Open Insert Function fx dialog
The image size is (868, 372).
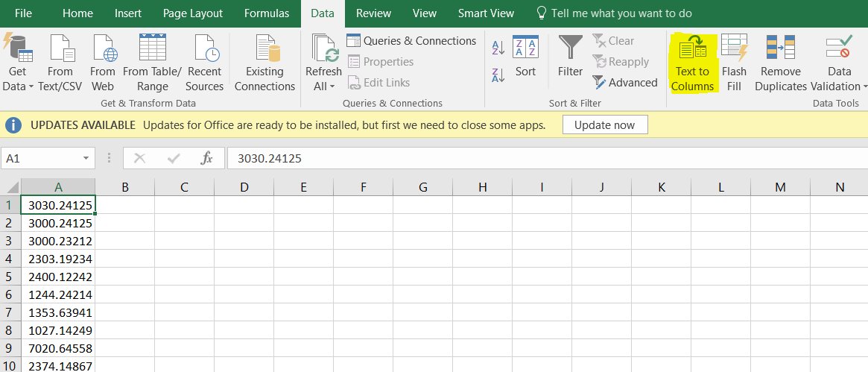206,159
